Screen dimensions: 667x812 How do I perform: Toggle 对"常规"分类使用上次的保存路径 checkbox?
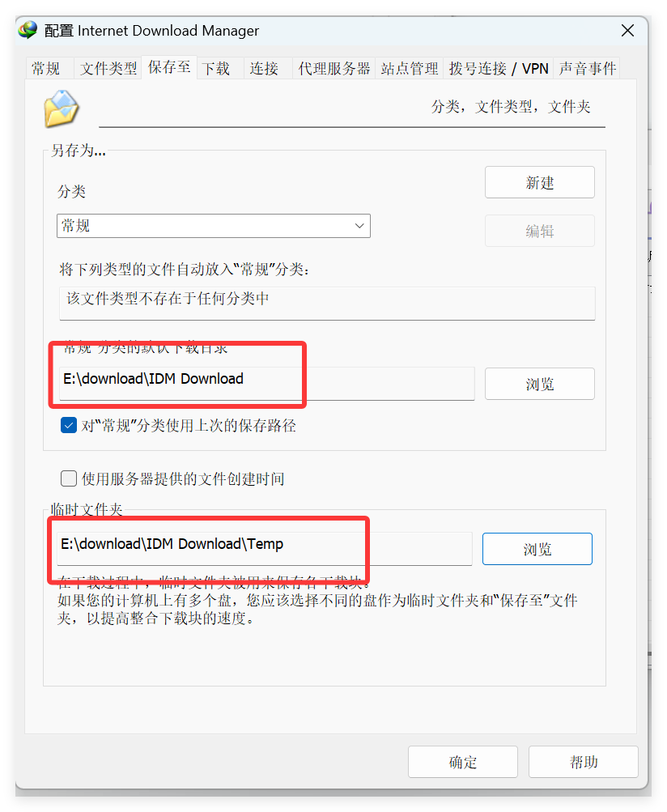click(x=69, y=425)
